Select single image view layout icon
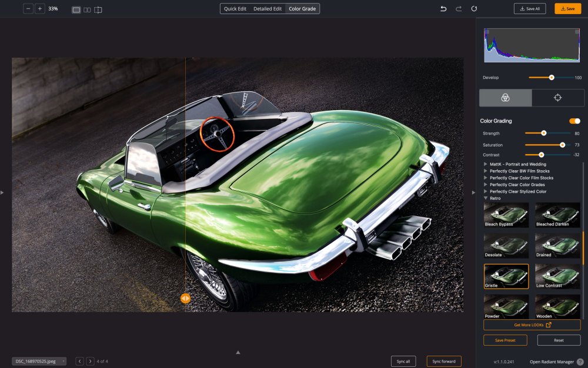Image resolution: width=588 pixels, height=368 pixels. click(76, 10)
